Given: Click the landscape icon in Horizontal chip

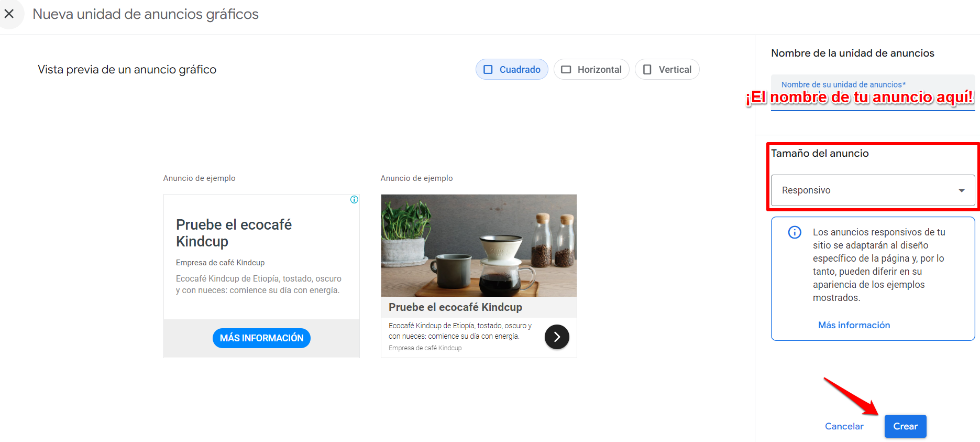Looking at the screenshot, I should (x=566, y=70).
